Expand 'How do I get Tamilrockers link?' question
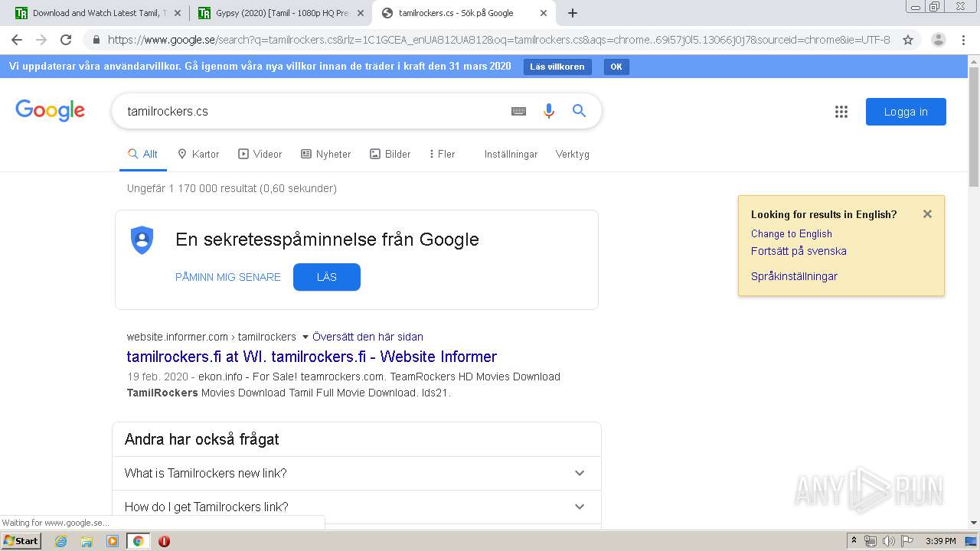The height and width of the screenshot is (551, 980). (x=357, y=507)
